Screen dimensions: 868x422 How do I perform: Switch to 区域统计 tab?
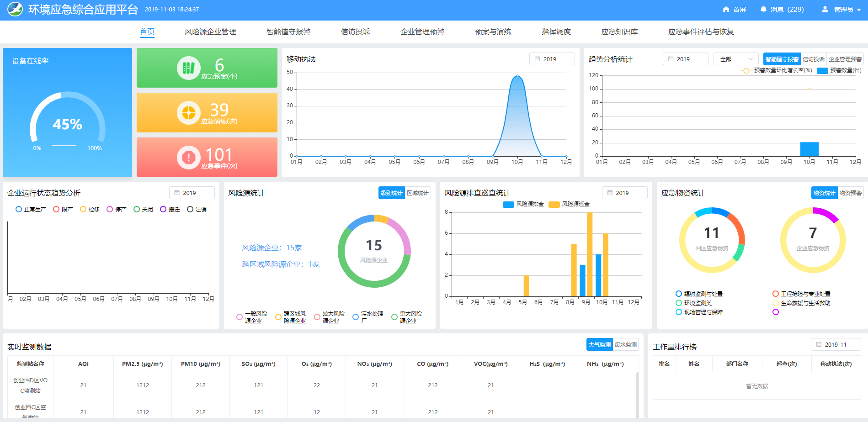(x=418, y=193)
